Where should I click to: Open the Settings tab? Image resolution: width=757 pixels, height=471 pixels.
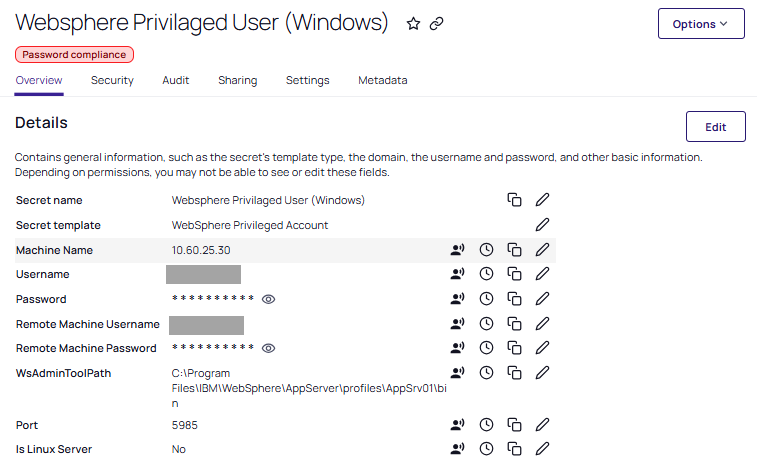(x=308, y=80)
